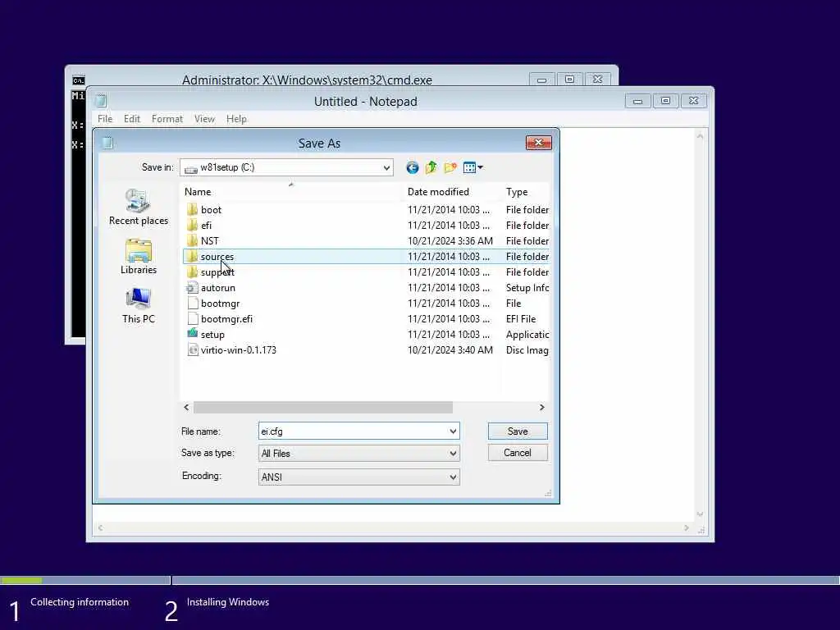
Task: Click file list scroll left arrow
Action: tap(186, 408)
